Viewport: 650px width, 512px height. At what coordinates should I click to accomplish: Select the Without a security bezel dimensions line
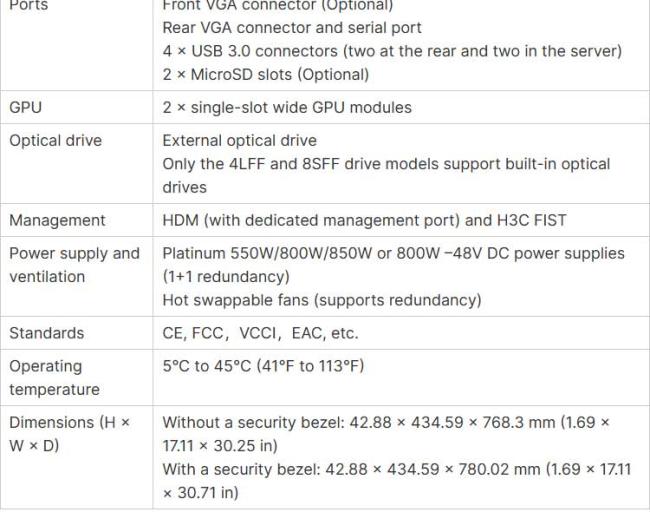point(386,434)
